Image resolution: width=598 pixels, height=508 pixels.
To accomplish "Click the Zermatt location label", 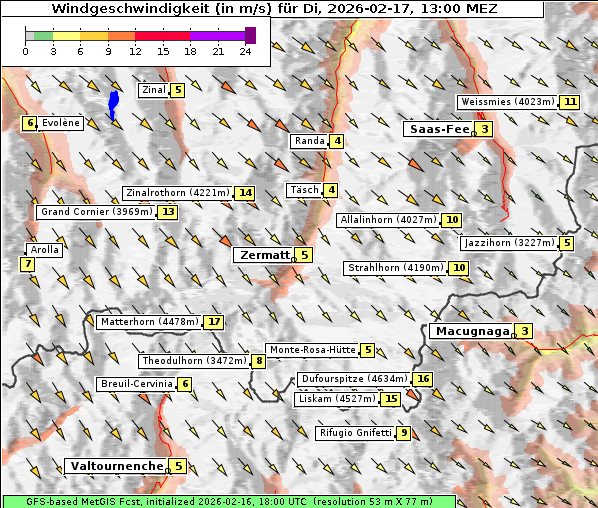I will [x=264, y=255].
